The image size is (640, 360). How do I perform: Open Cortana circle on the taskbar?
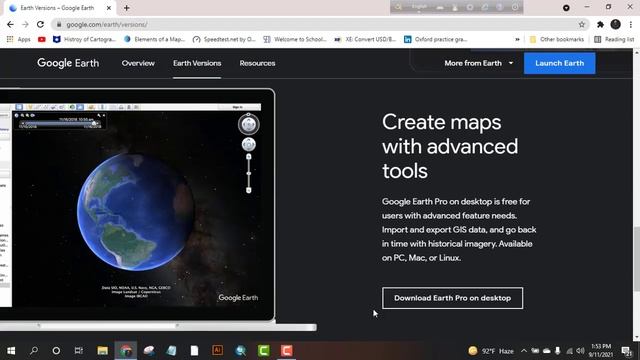[56, 351]
